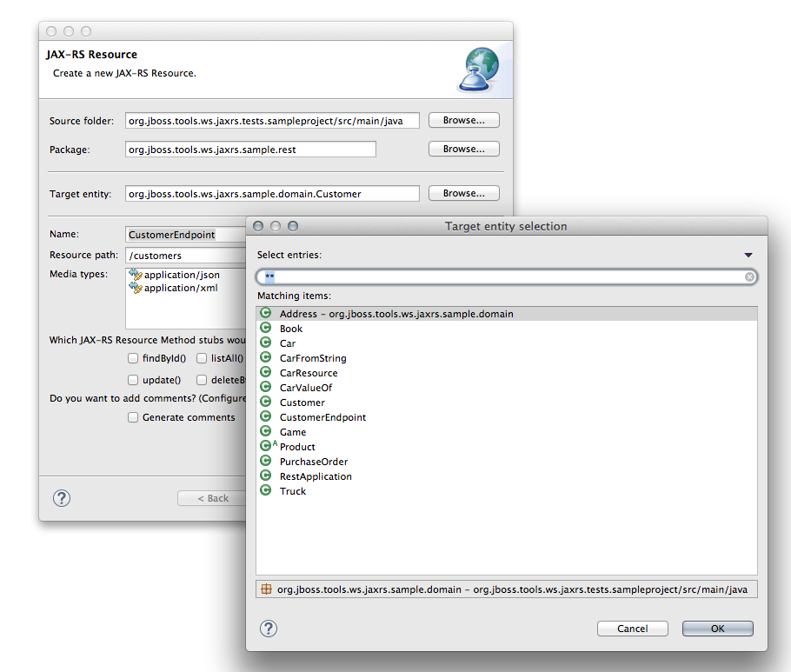Select Game in the matching items

[507, 432]
